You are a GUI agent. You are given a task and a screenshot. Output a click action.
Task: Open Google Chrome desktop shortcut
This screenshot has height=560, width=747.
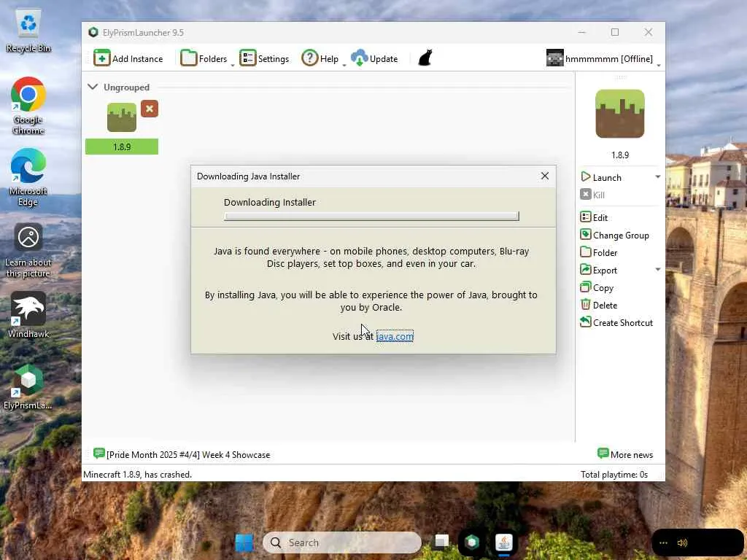[28, 106]
